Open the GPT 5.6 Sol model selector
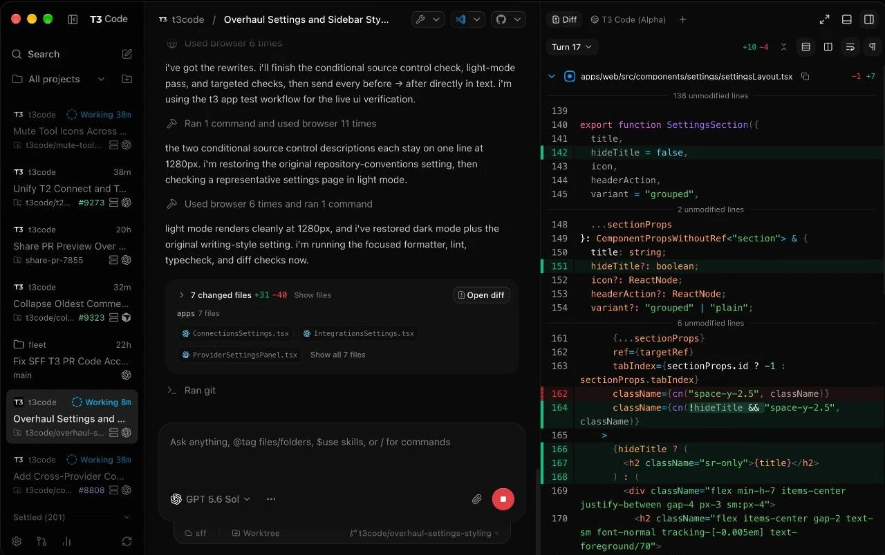 point(211,499)
